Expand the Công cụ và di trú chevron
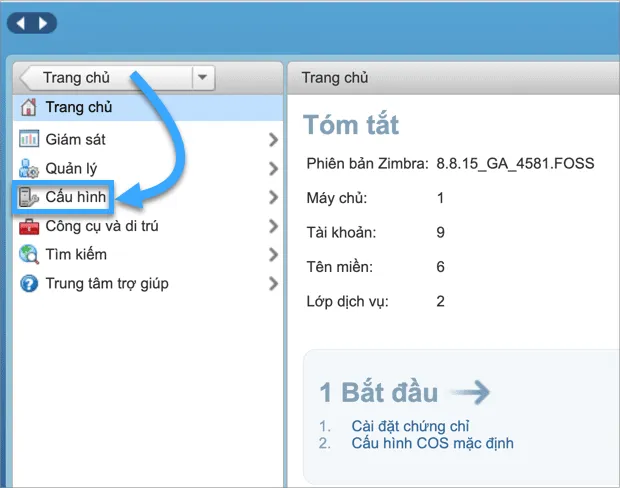The width and height of the screenshot is (620, 488). pos(273,227)
